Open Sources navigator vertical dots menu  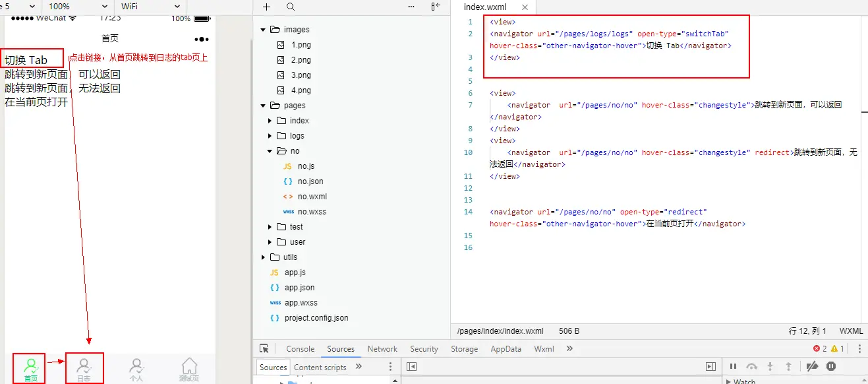390,367
